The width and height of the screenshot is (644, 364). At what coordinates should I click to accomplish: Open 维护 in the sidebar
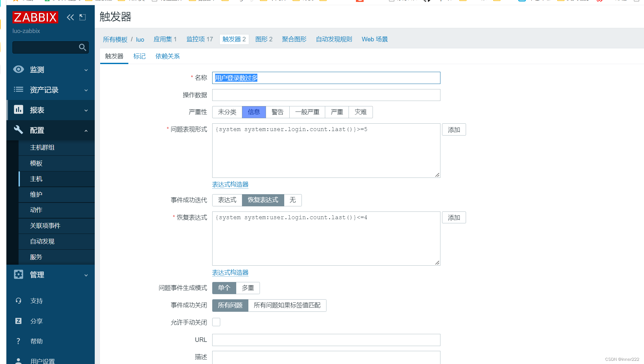57,194
